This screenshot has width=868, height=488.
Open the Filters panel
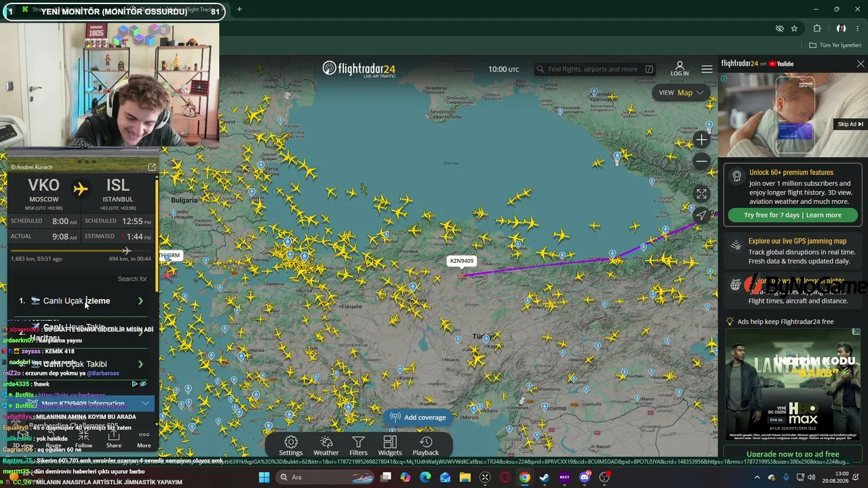click(x=358, y=446)
